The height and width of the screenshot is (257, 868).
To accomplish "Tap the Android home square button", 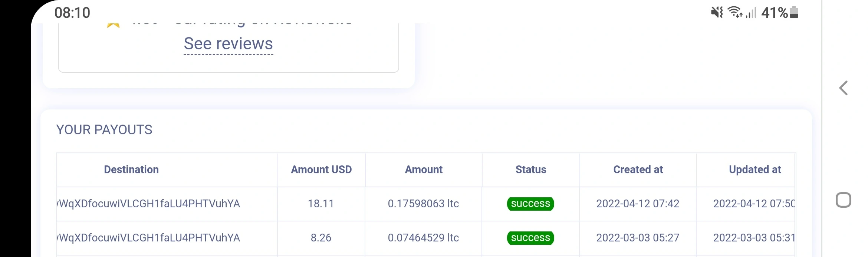I will [843, 200].
